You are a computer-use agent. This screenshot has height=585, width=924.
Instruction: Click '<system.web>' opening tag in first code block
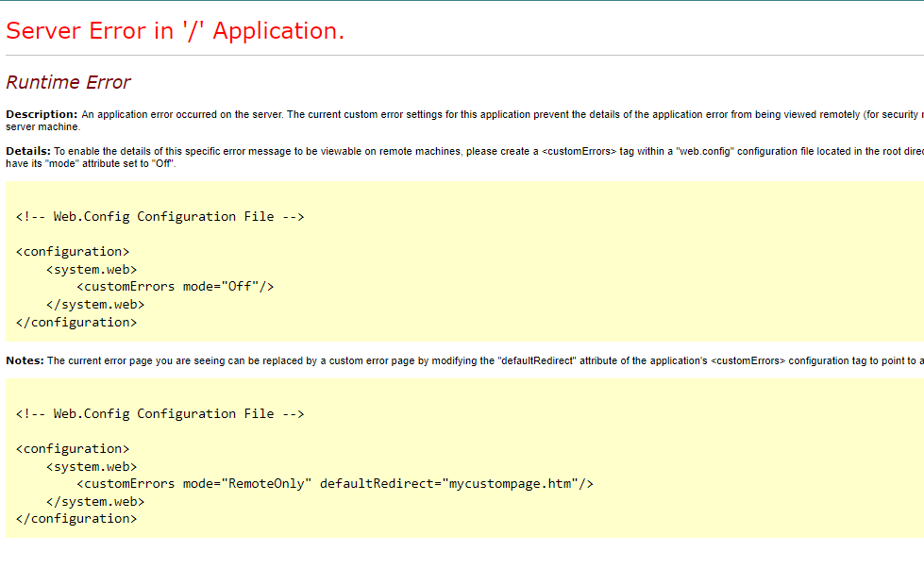click(x=92, y=270)
